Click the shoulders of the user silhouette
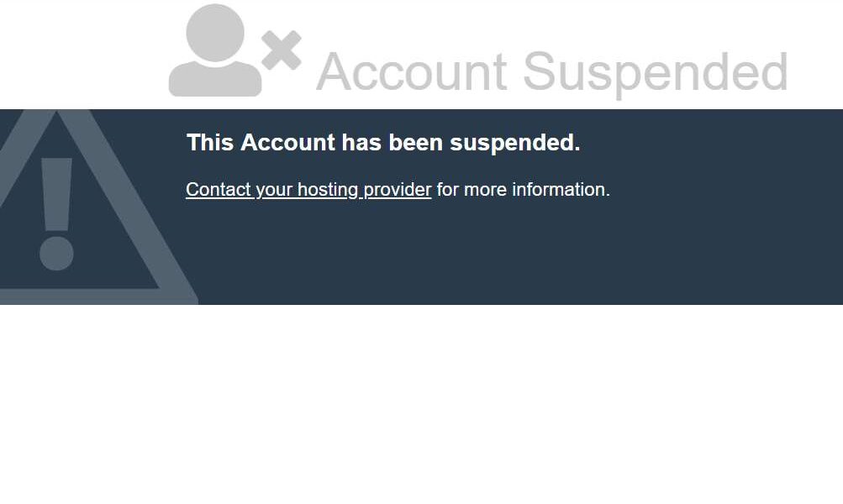Image resolution: width=843 pixels, height=504 pixels. 215,80
